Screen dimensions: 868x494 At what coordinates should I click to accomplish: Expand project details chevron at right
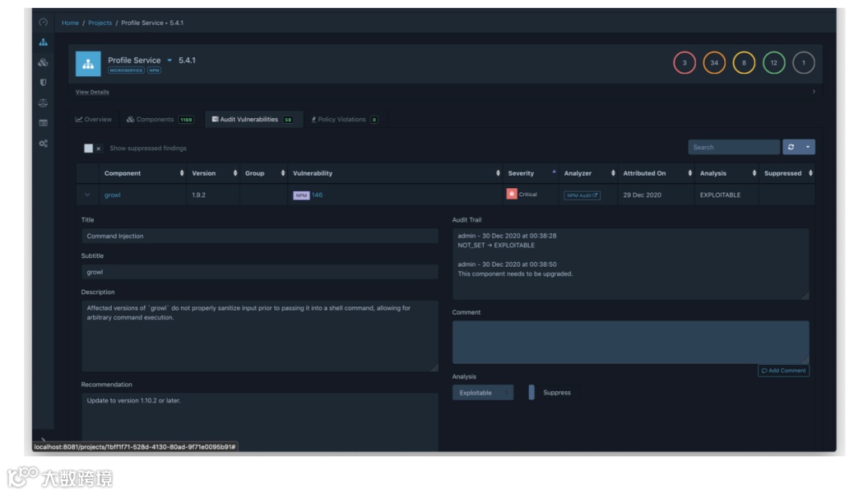813,92
